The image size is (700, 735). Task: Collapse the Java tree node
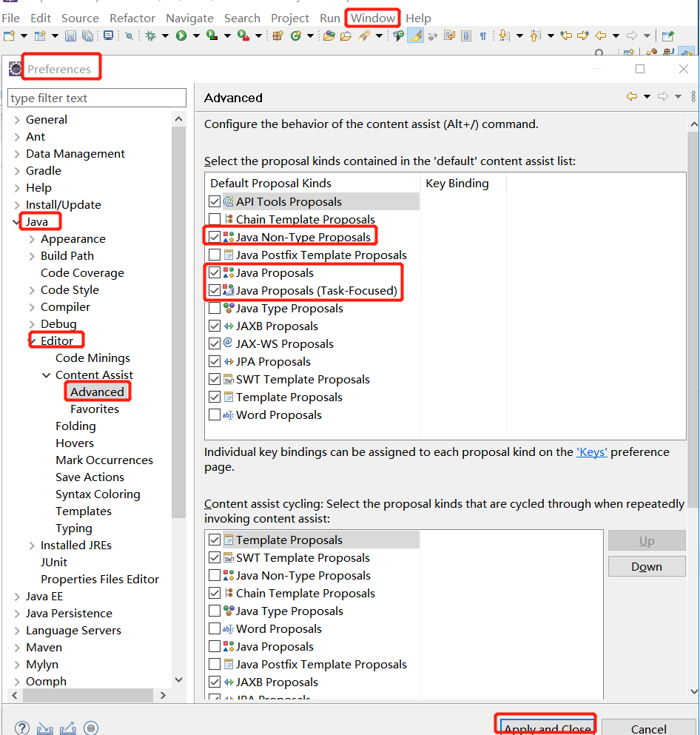(16, 222)
